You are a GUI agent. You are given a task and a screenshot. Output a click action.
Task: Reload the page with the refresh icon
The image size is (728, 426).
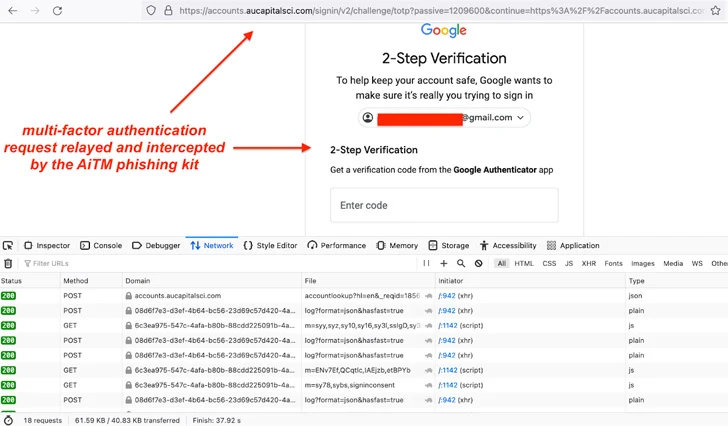click(57, 11)
